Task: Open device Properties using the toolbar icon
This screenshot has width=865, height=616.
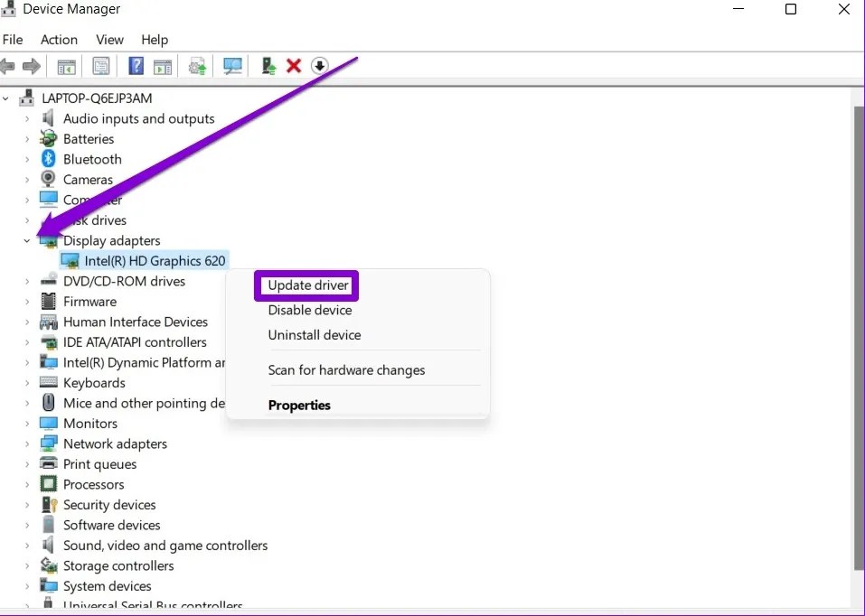Action: tap(100, 65)
